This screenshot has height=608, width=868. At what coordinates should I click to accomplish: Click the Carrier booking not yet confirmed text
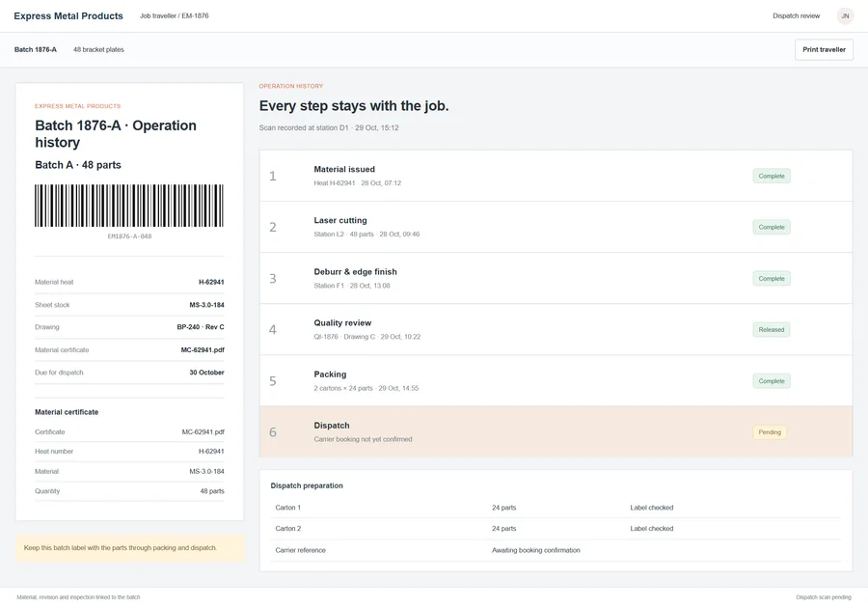click(363, 440)
